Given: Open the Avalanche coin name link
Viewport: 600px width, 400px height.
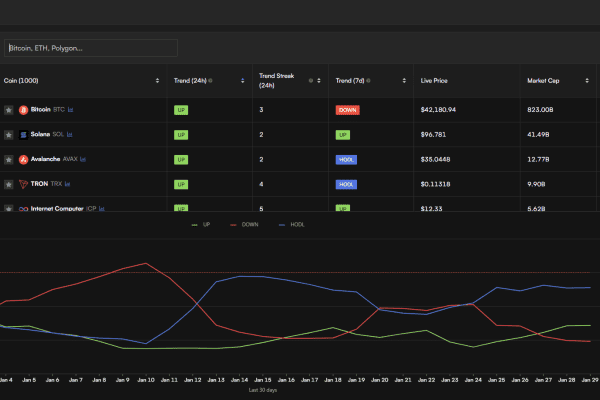Looking at the screenshot, I should tap(45, 159).
